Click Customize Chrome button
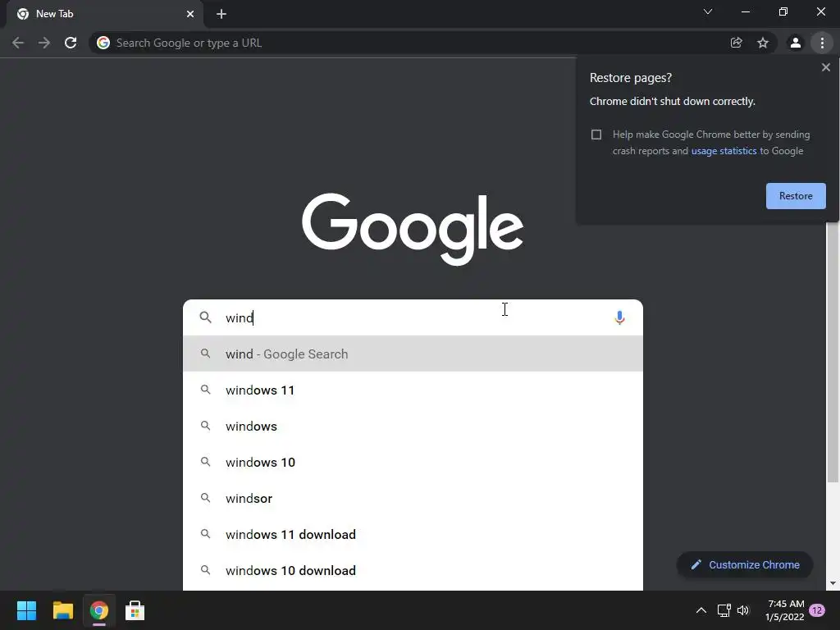 pos(745,564)
